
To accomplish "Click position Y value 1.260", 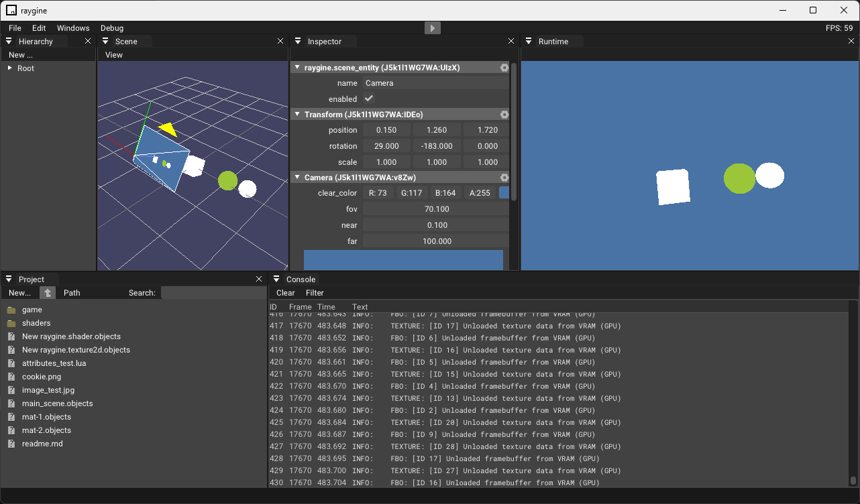I will point(437,130).
